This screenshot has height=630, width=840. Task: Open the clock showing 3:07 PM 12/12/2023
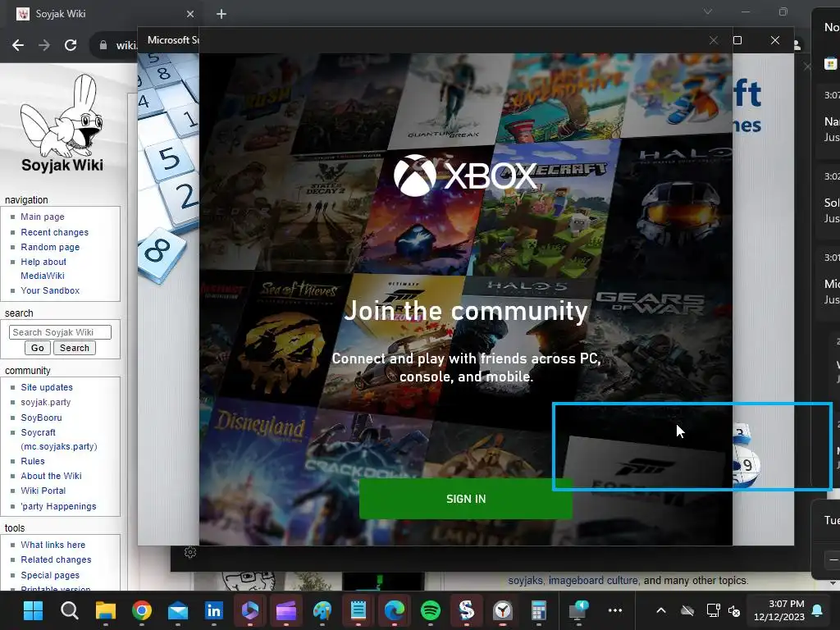pos(779,610)
